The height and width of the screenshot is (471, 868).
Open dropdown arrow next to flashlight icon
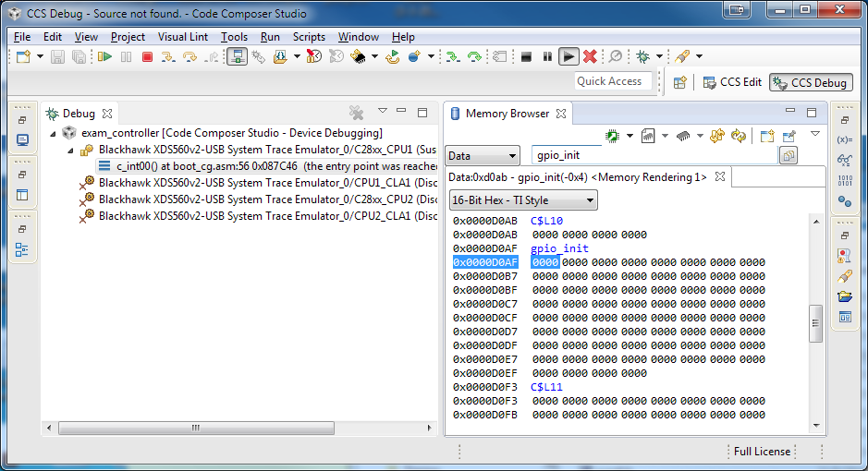tap(699, 56)
